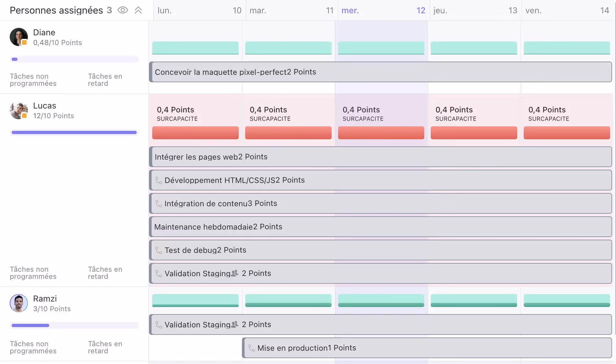Open Ramzi's avatar photo

(x=18, y=303)
